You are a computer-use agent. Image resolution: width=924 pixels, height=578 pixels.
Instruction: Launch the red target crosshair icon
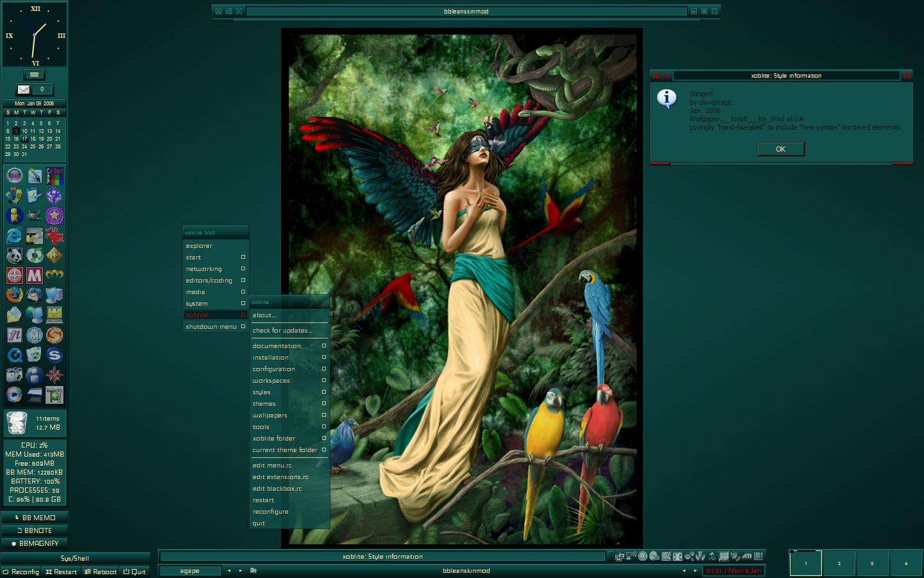click(x=15, y=276)
